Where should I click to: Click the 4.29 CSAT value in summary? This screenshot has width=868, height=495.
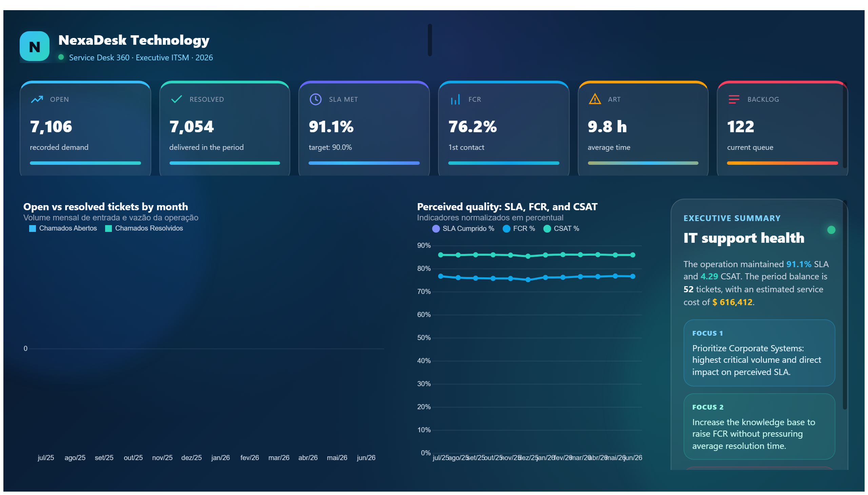point(709,276)
